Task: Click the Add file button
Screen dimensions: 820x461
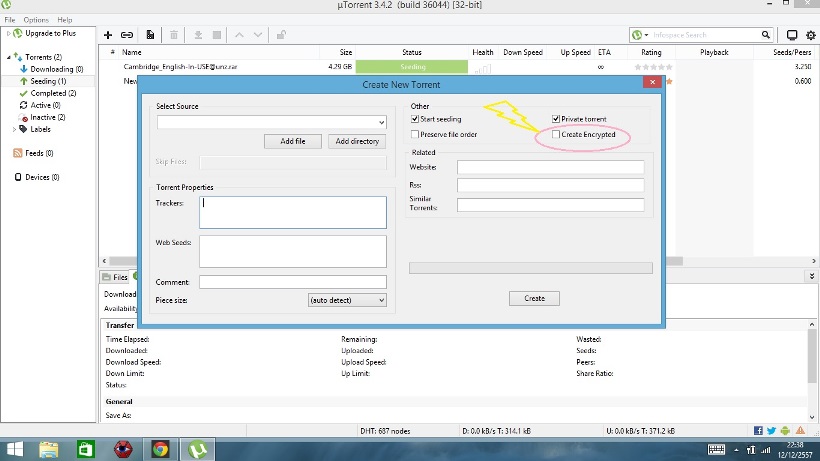Action: (x=293, y=141)
